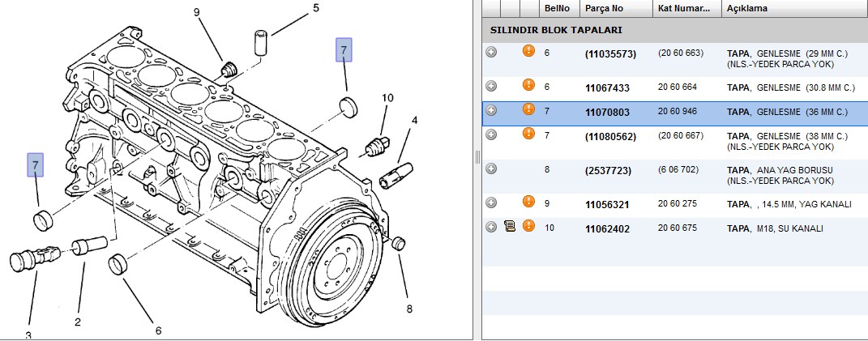Click catalog number 20 60 275
This screenshot has width=868, height=341.
[677, 204]
